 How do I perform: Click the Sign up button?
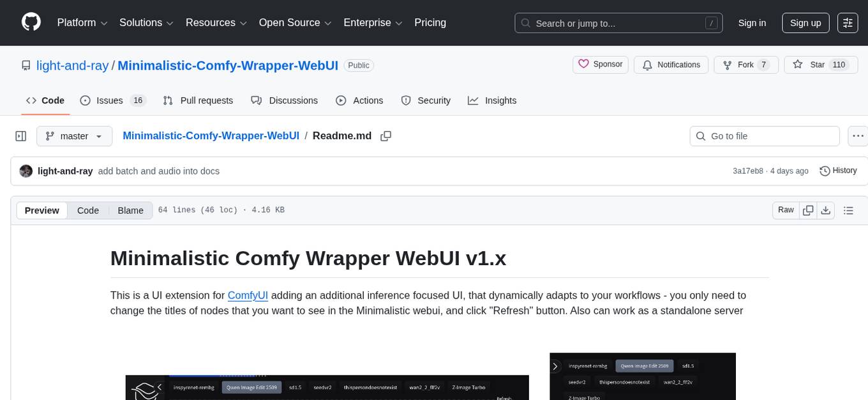pyautogui.click(x=805, y=22)
